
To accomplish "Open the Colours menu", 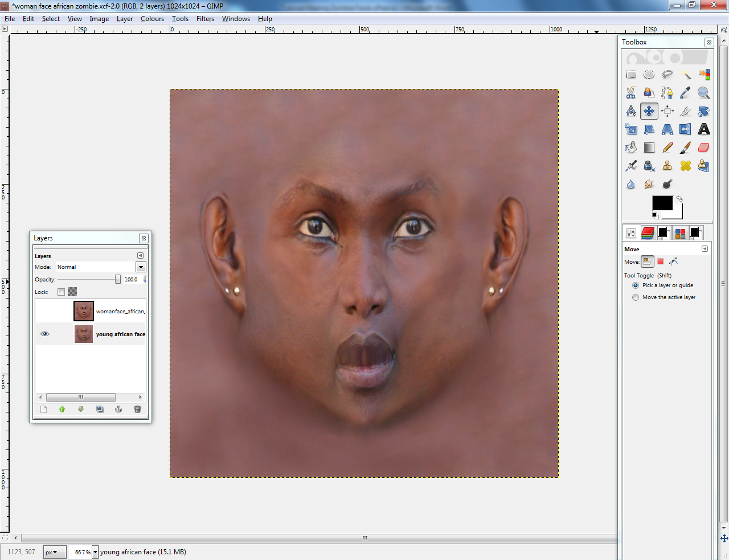I will click(x=153, y=19).
